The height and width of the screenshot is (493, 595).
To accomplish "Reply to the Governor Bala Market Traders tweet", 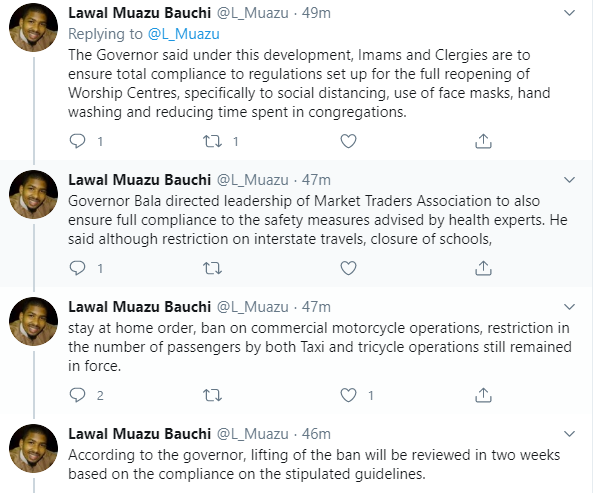I will (77, 268).
